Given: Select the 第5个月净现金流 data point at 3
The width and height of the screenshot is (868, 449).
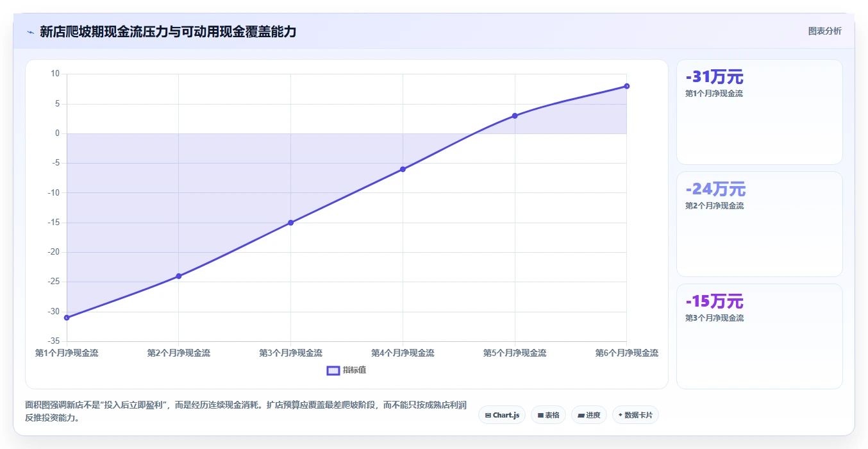Looking at the screenshot, I should point(515,115).
